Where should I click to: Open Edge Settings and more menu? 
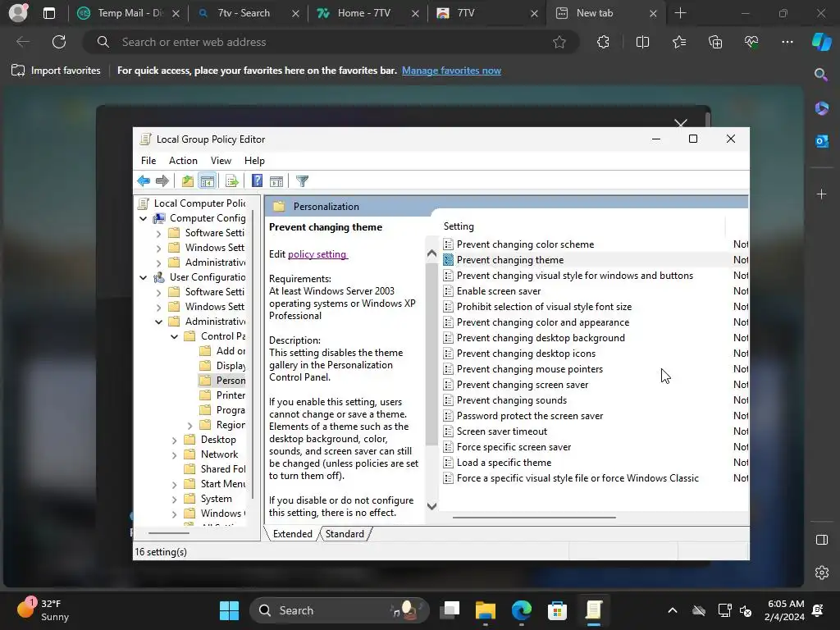pos(787,42)
